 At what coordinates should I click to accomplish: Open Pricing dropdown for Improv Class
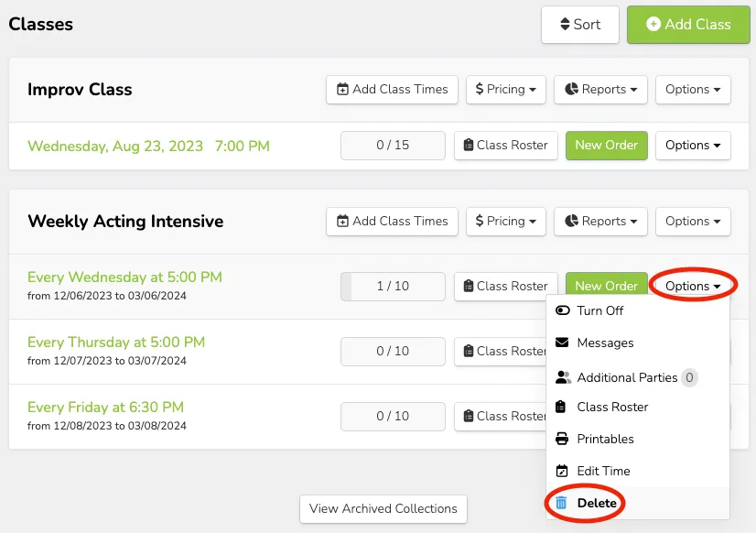pyautogui.click(x=506, y=90)
